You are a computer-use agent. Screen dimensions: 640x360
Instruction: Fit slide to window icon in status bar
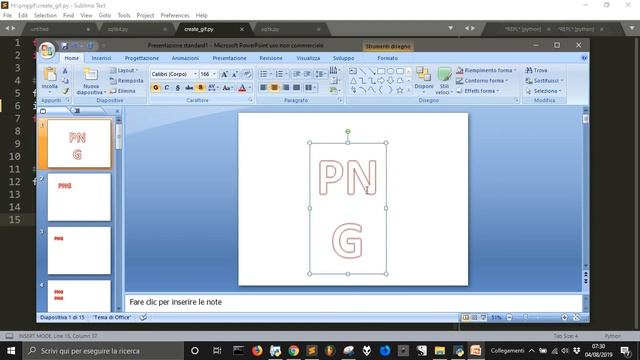pyautogui.click(x=576, y=317)
